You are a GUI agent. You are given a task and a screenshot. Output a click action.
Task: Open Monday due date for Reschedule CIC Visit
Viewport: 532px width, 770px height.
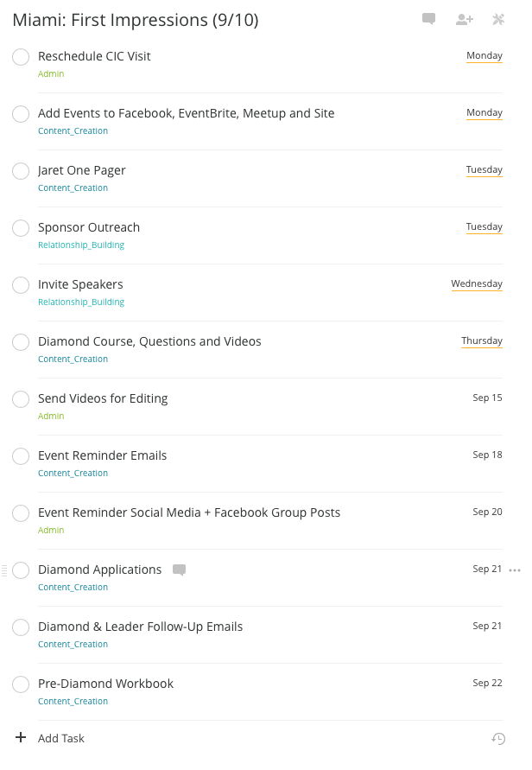(484, 56)
